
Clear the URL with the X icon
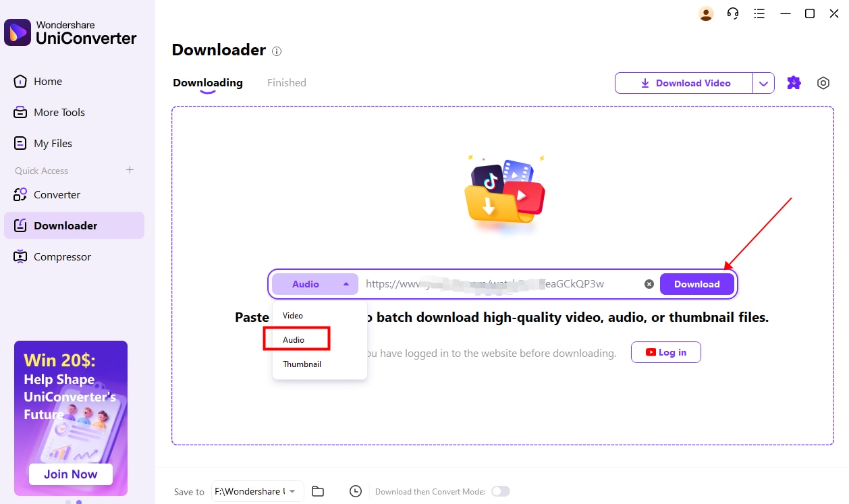click(649, 284)
